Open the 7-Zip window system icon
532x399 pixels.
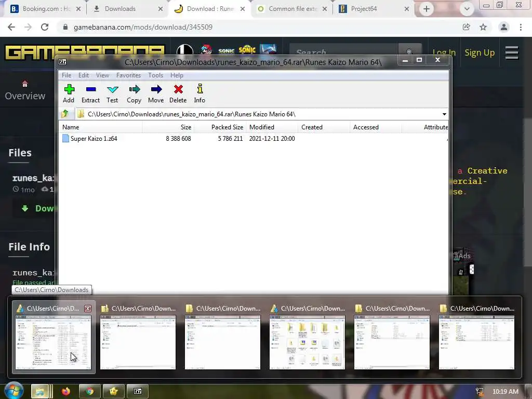click(x=62, y=62)
